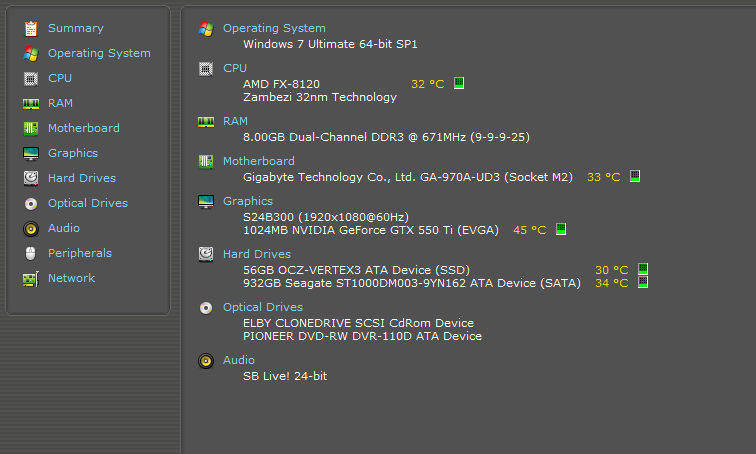Click the Motherboard icon in main summary panel
The height and width of the screenshot is (454, 756).
pyautogui.click(x=206, y=161)
